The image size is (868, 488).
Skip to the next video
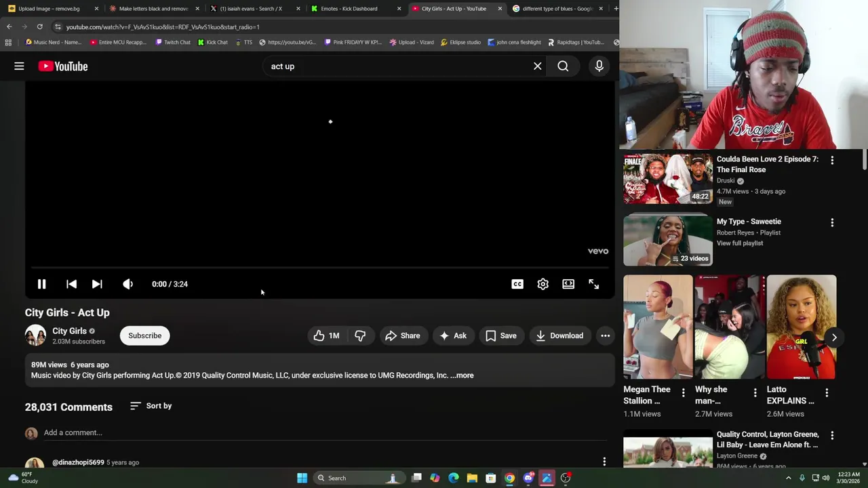[97, 284]
